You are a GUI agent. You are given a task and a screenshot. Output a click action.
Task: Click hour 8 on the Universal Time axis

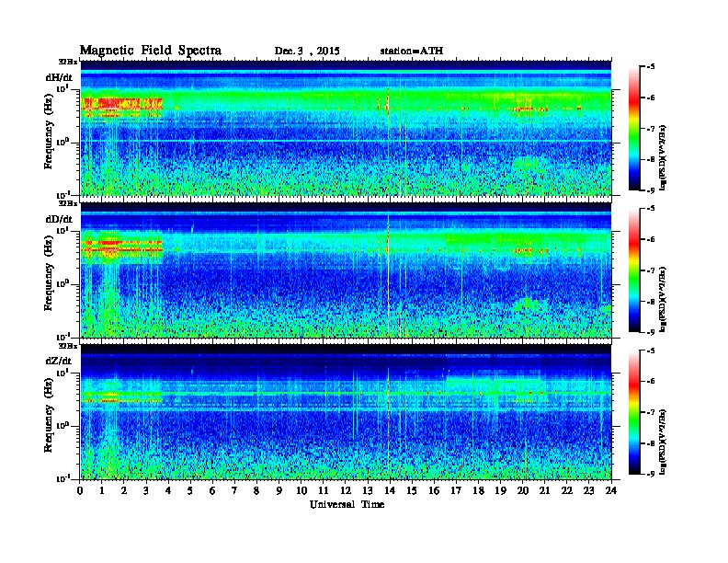257,490
